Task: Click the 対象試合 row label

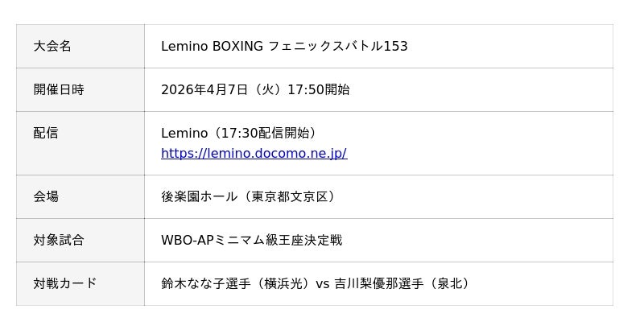Action: (59, 240)
